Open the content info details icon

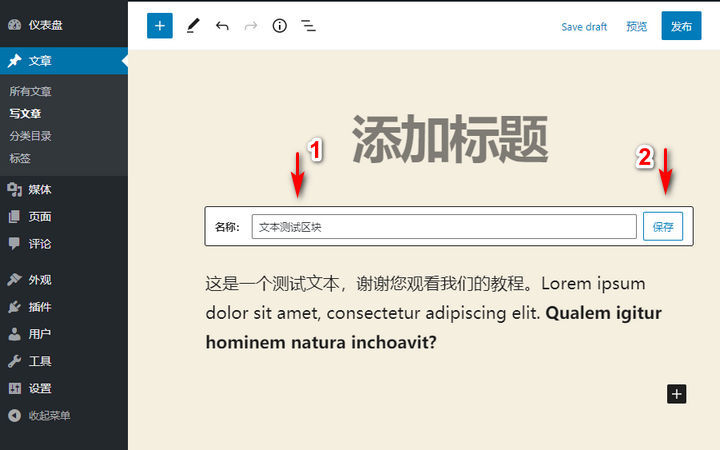279,26
